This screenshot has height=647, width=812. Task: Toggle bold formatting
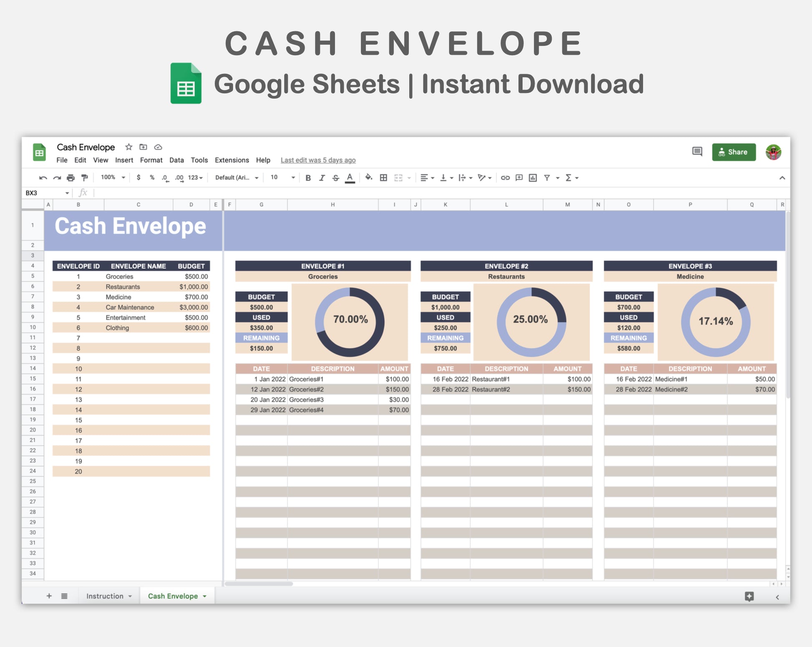pos(308,178)
